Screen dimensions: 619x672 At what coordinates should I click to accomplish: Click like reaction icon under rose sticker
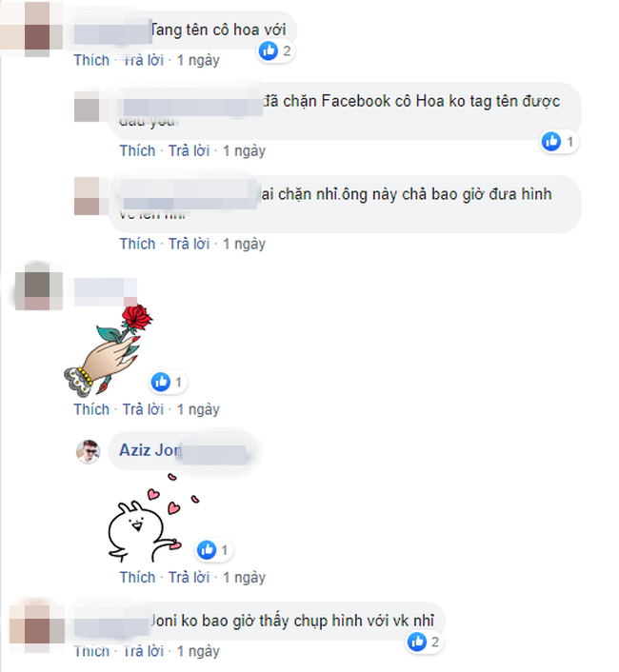tap(161, 382)
